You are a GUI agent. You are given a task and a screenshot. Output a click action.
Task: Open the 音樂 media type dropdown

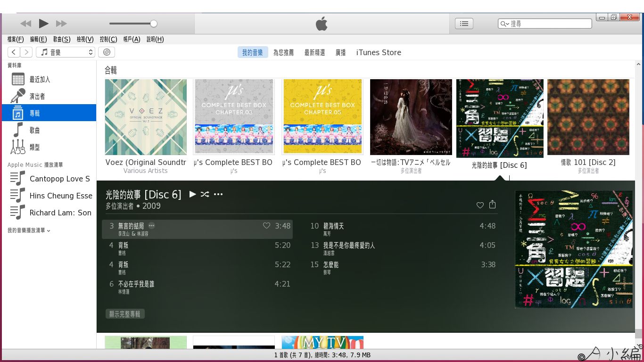[66, 52]
